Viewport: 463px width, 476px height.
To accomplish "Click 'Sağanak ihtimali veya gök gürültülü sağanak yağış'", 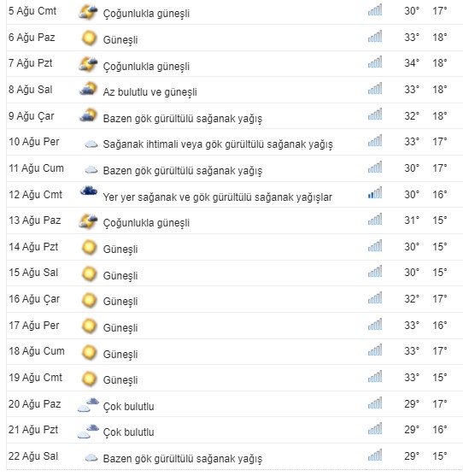I will click(x=218, y=144).
